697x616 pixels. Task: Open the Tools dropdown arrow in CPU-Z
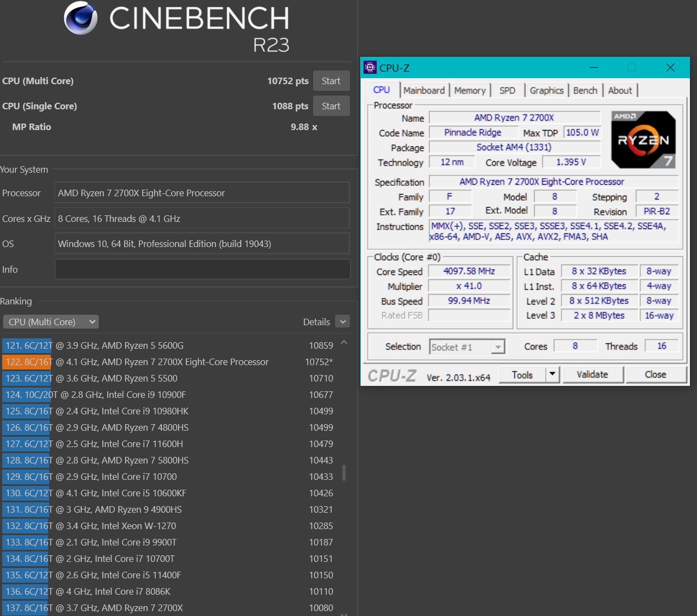pyautogui.click(x=552, y=374)
